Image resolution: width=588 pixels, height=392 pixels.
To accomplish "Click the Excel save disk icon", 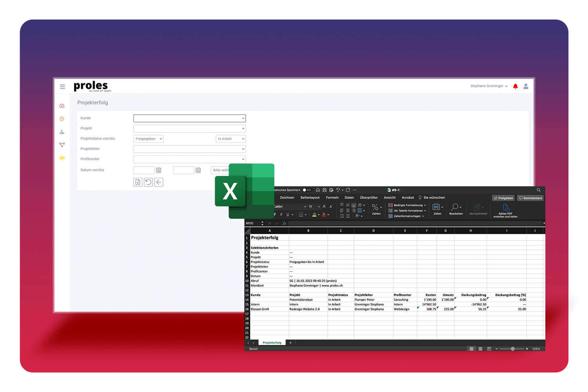I will (325, 190).
